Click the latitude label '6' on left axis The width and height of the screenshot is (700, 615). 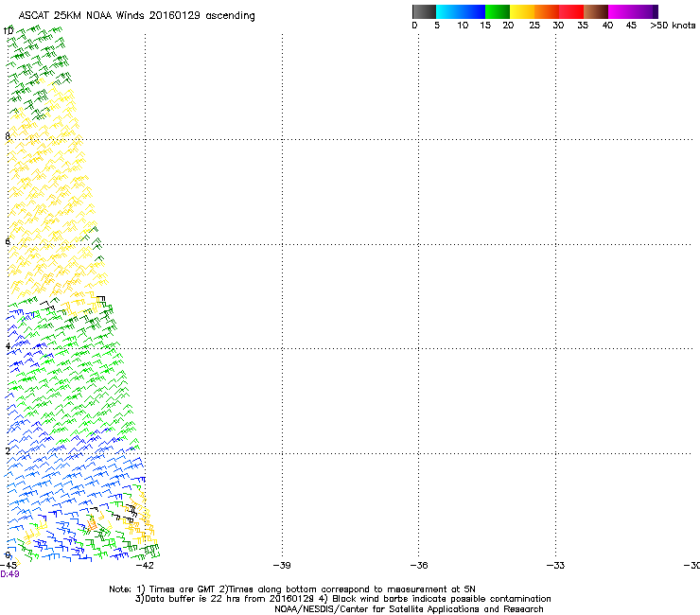(8, 241)
